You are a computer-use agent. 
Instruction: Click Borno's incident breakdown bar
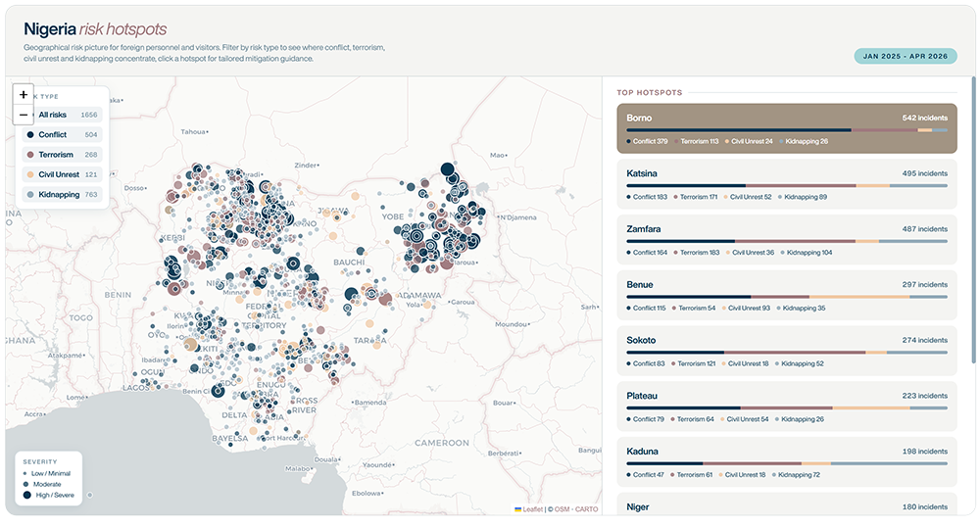[x=787, y=130]
